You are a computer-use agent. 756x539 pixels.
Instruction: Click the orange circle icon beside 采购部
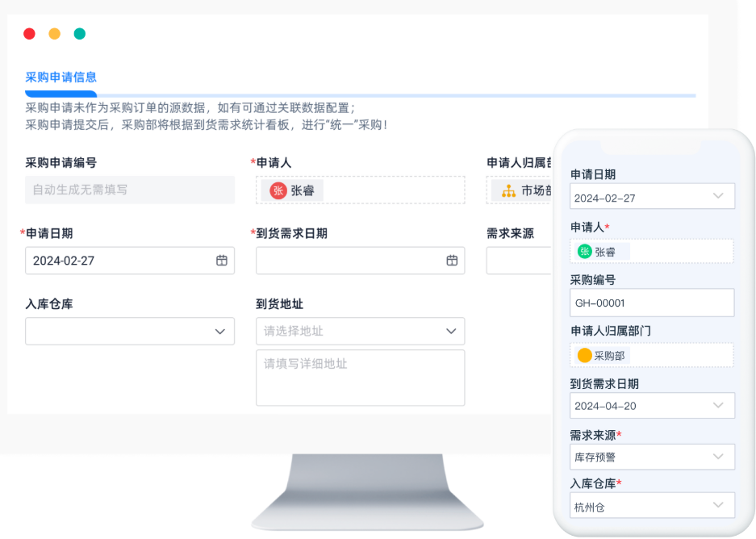pyautogui.click(x=584, y=355)
